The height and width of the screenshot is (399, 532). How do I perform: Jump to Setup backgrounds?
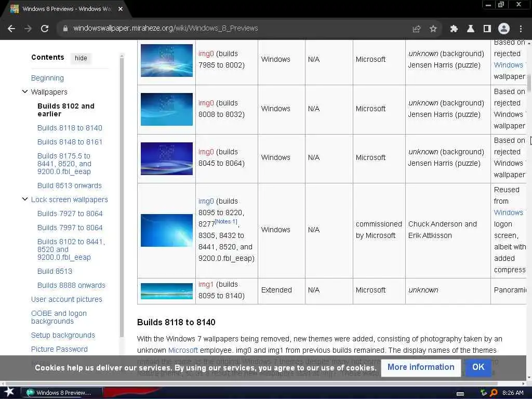[63, 335]
